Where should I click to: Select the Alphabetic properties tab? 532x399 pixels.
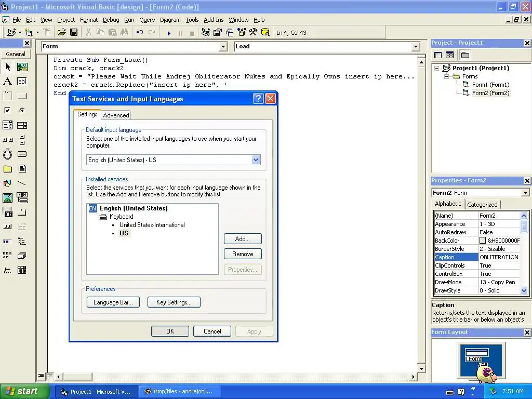[448, 204]
